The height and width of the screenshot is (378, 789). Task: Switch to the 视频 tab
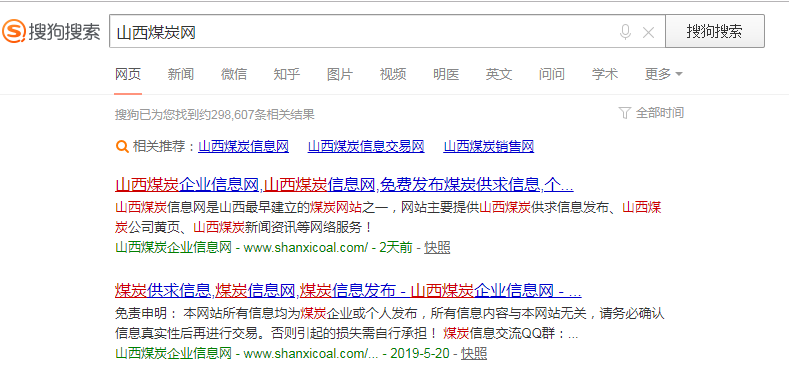click(392, 74)
